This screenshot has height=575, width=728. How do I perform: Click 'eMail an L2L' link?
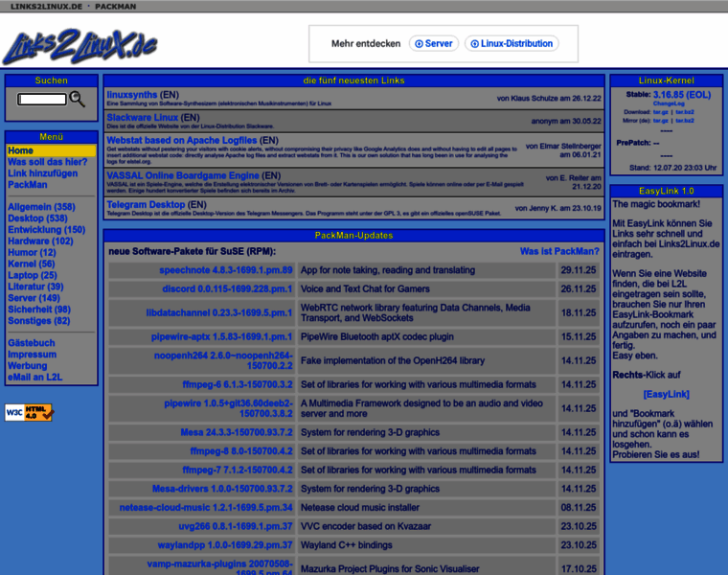click(x=34, y=378)
